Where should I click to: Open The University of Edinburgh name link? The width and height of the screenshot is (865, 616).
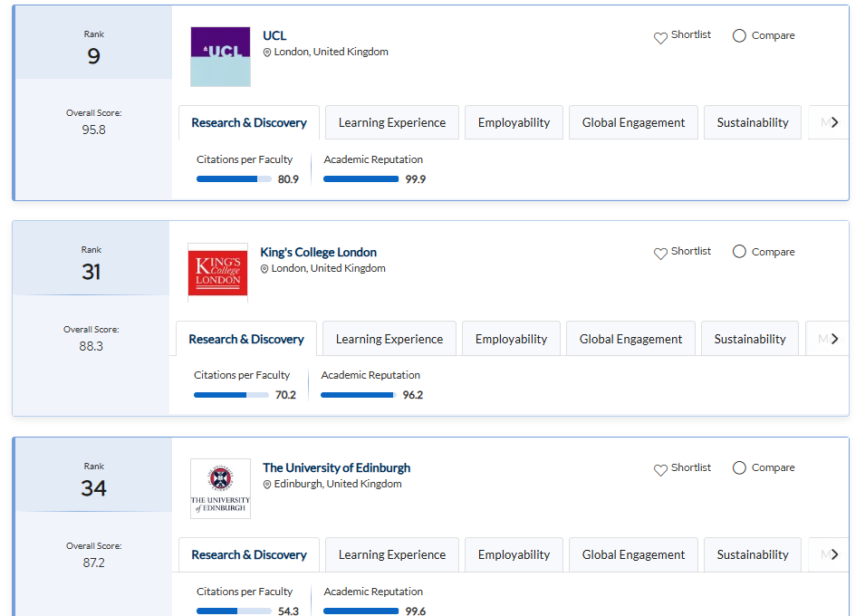337,468
